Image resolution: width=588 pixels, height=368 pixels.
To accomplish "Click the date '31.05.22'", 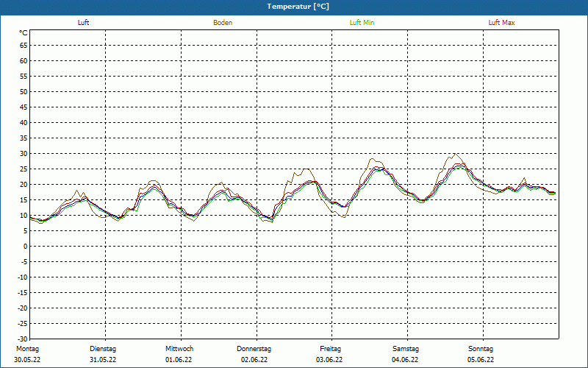I will 103,360.
